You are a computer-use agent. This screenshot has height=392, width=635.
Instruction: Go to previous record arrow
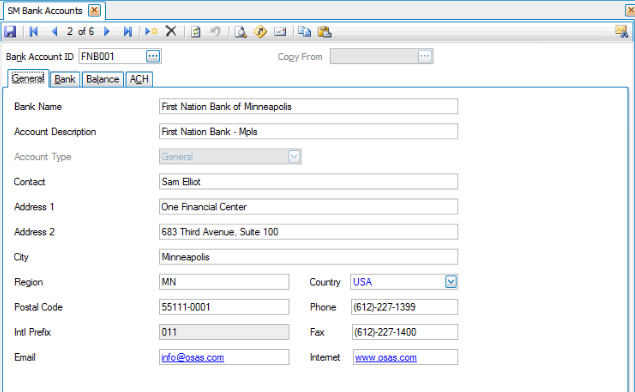[55, 31]
